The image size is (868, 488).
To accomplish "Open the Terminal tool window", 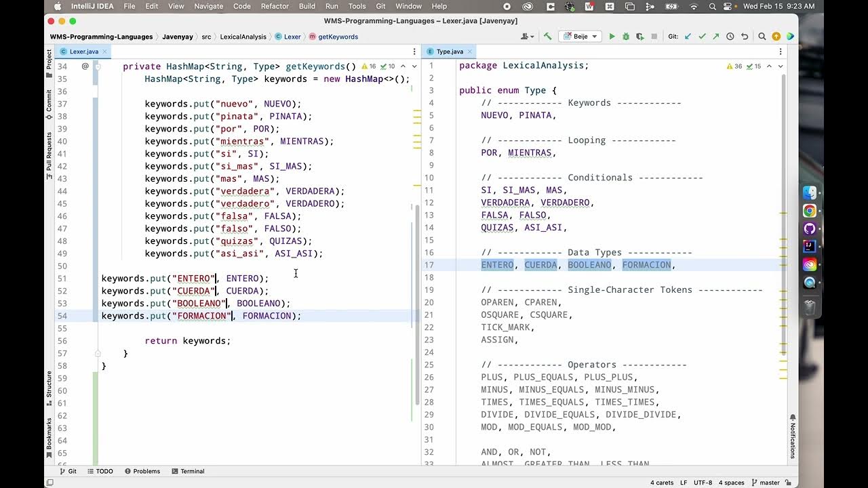I will tap(188, 471).
